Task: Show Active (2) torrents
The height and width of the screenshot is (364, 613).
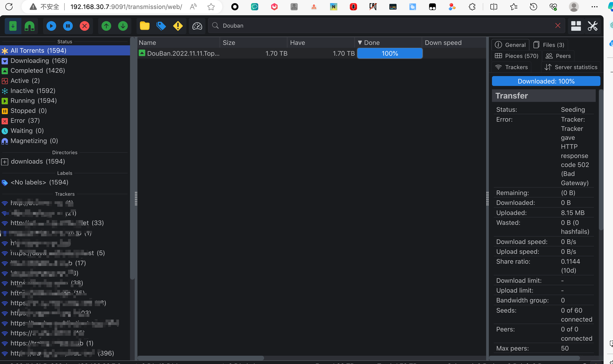Action: point(65,81)
